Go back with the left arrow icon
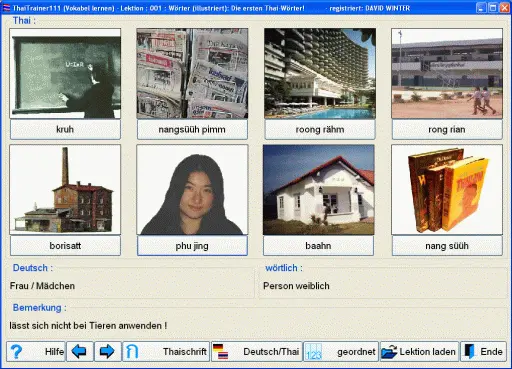This screenshot has width=512, height=369. [x=79, y=351]
